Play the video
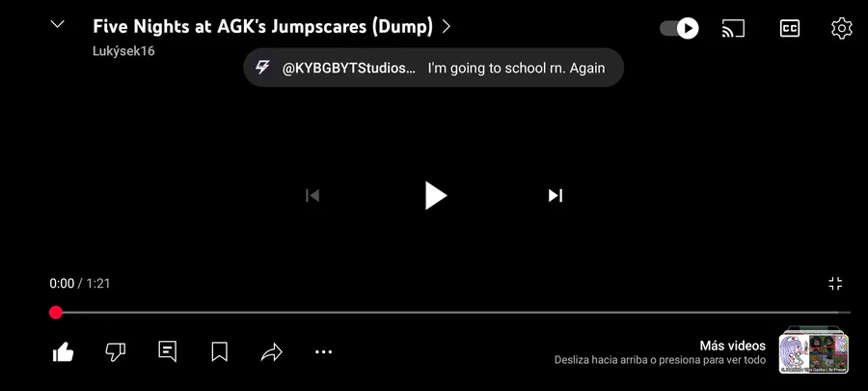This screenshot has width=868, height=391. pos(435,195)
